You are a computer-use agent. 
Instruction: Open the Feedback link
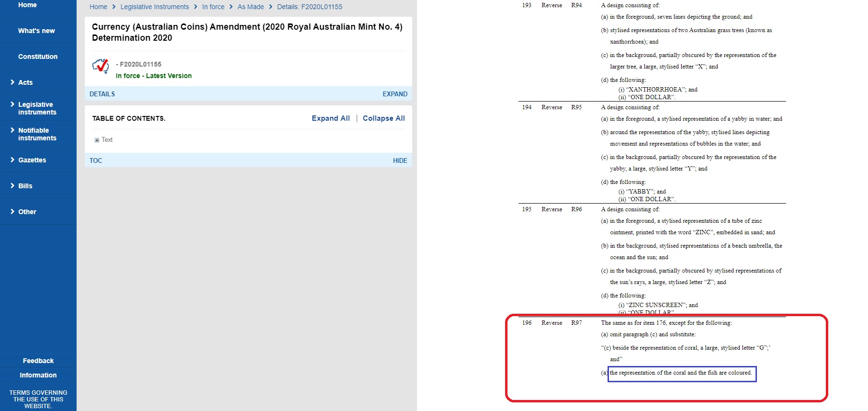(x=38, y=361)
